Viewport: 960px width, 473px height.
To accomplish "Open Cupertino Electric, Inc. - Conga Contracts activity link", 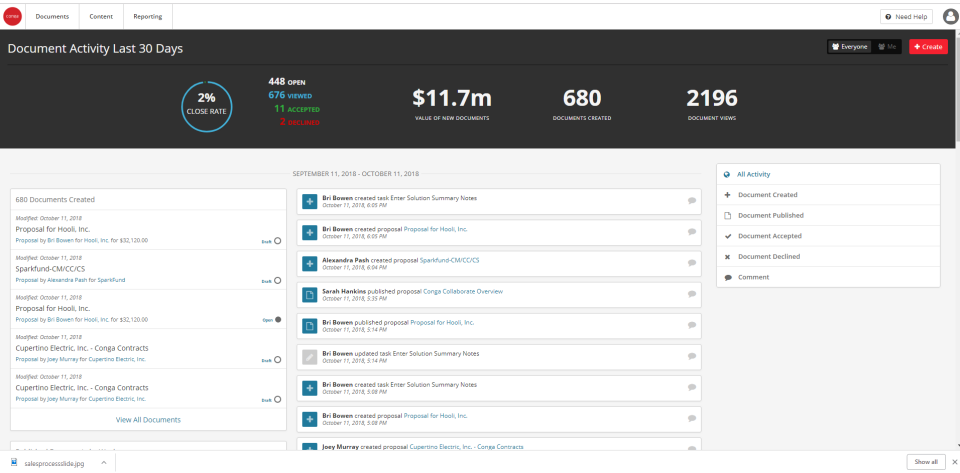I will (467, 447).
